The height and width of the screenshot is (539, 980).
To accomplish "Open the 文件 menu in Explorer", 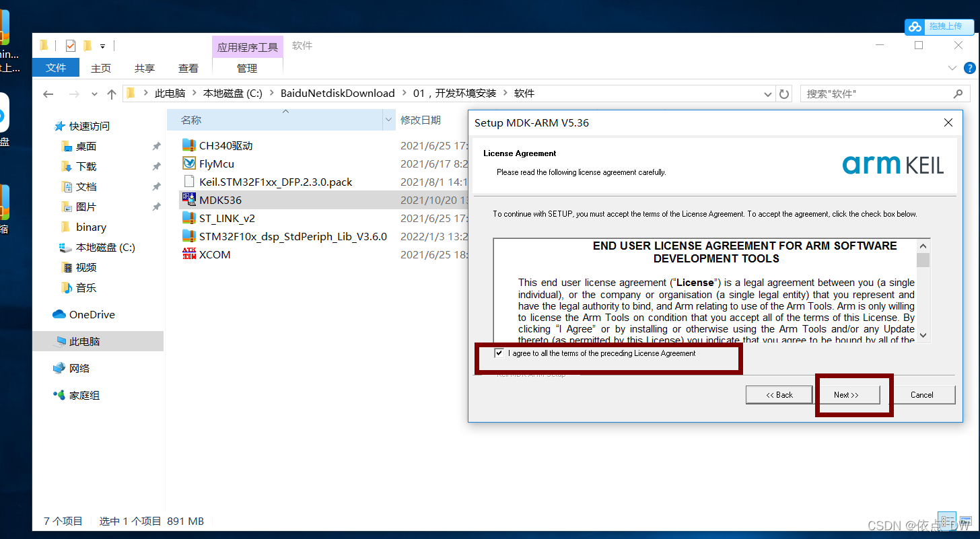I will pyautogui.click(x=56, y=68).
